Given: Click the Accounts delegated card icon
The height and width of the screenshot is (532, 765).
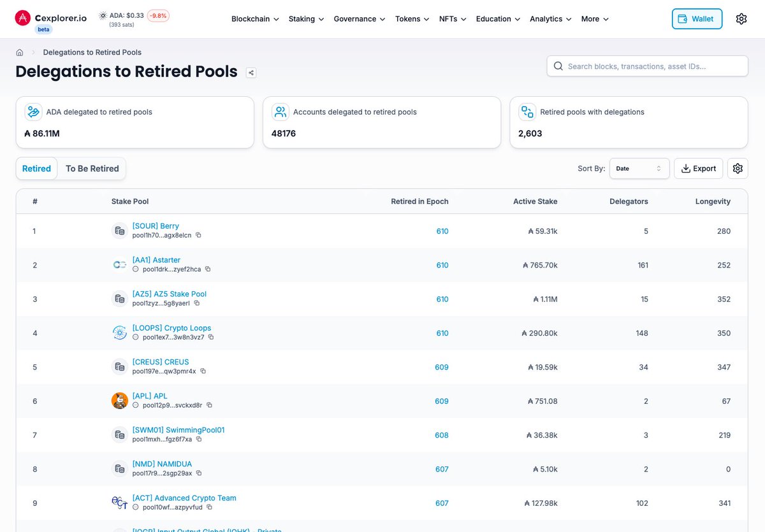Looking at the screenshot, I should coord(280,112).
